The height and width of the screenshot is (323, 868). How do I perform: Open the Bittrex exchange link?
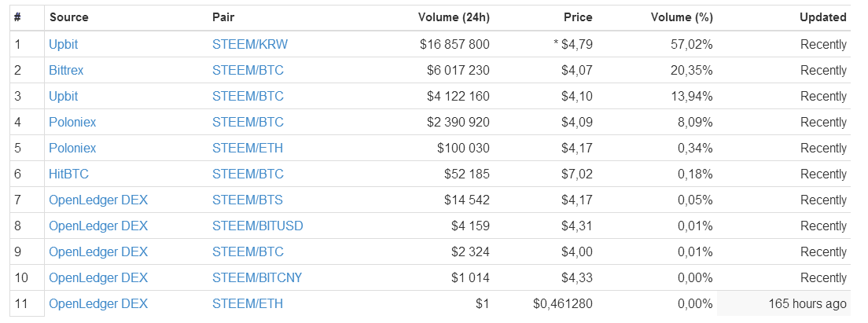pos(66,70)
